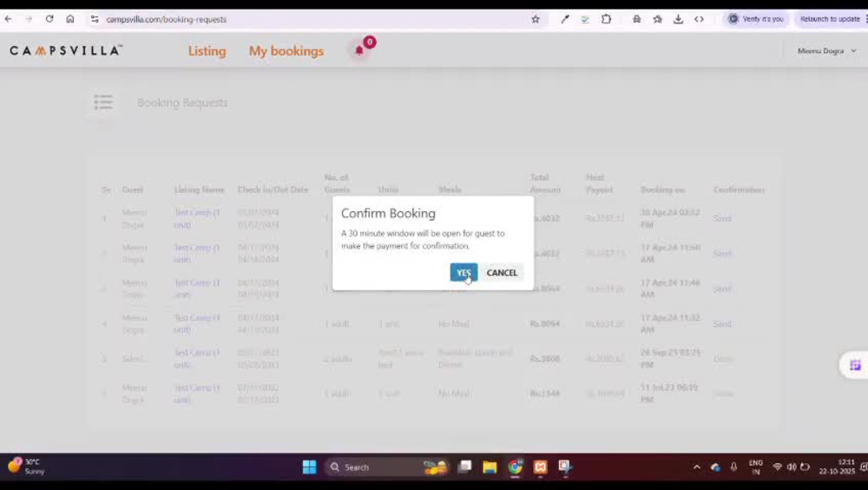Click CANCEL in Confirm Booking dialog
868x490 pixels.
point(502,272)
